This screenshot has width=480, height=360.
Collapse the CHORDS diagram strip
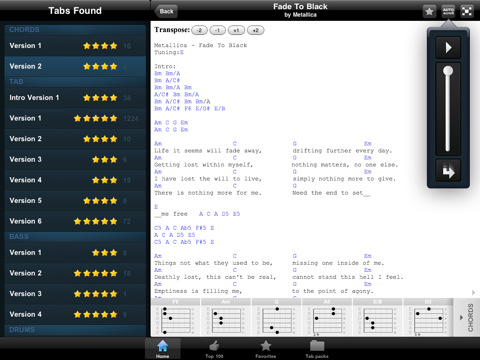467,317
